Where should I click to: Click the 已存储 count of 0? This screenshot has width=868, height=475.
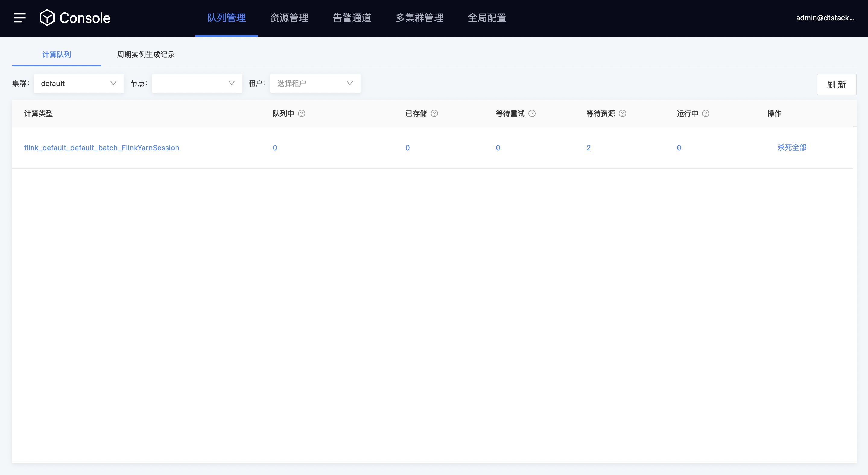[407, 148]
